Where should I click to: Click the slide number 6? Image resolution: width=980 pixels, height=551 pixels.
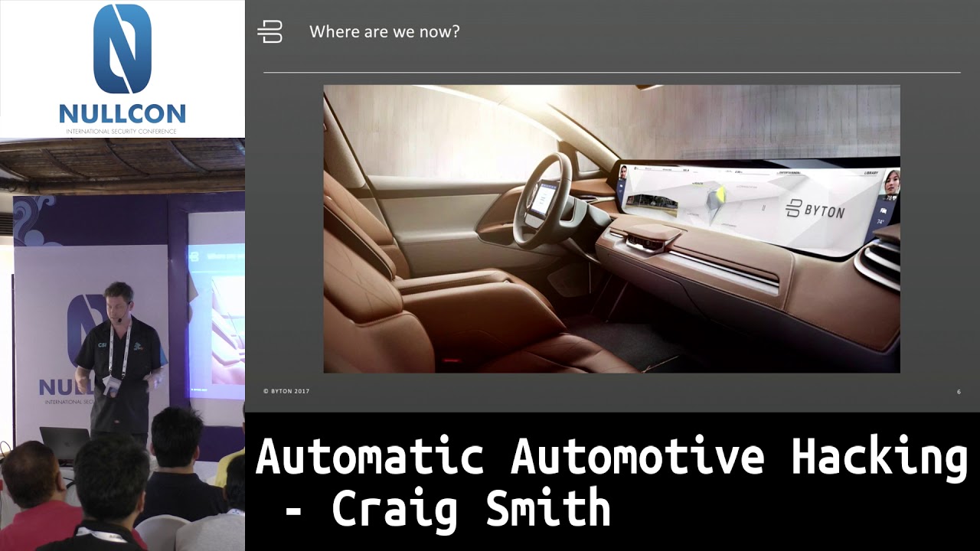pyautogui.click(x=959, y=392)
